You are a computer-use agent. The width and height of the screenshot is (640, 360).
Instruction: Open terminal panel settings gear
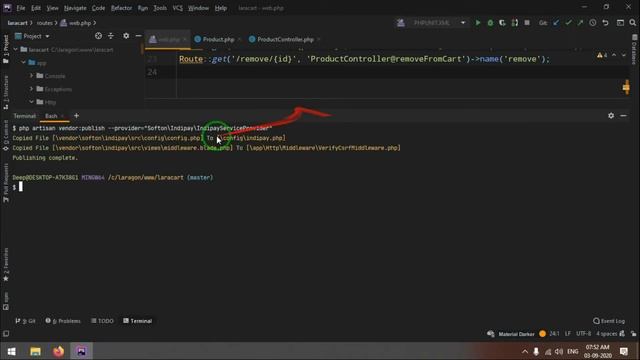click(611, 116)
